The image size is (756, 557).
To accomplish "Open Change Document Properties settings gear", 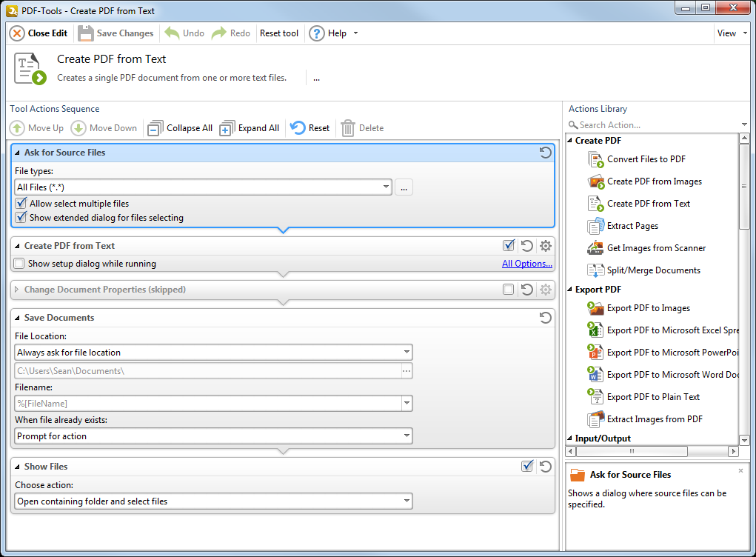I will click(545, 290).
